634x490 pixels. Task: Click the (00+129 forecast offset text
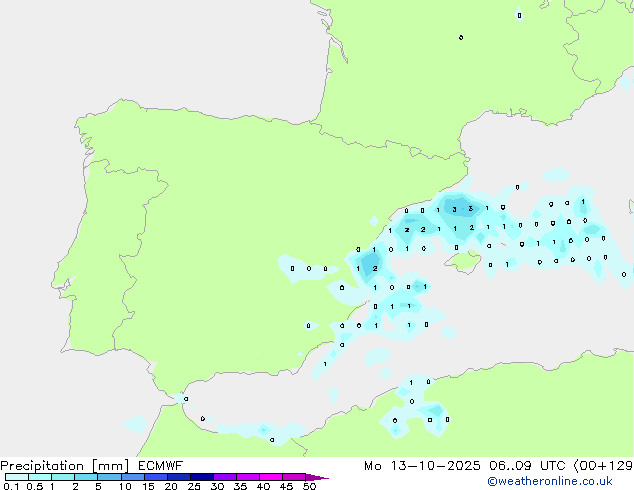pos(602,466)
